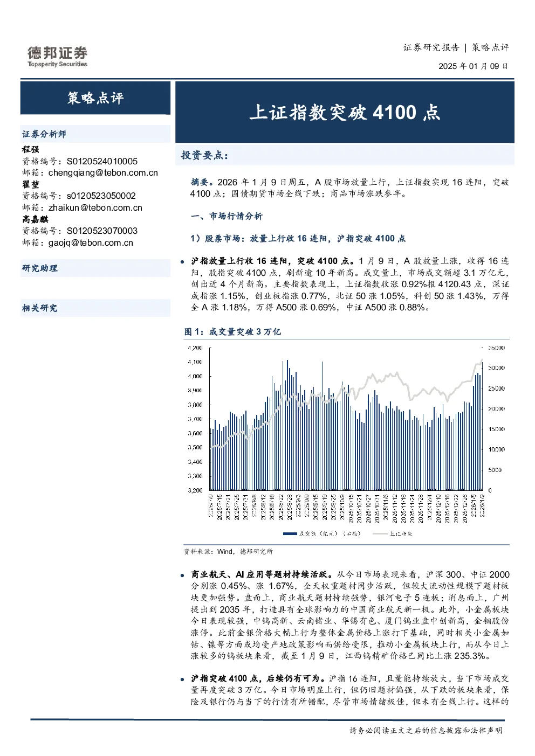Select license number S0120524010005
The height and width of the screenshot is (756, 535).
pos(102,161)
